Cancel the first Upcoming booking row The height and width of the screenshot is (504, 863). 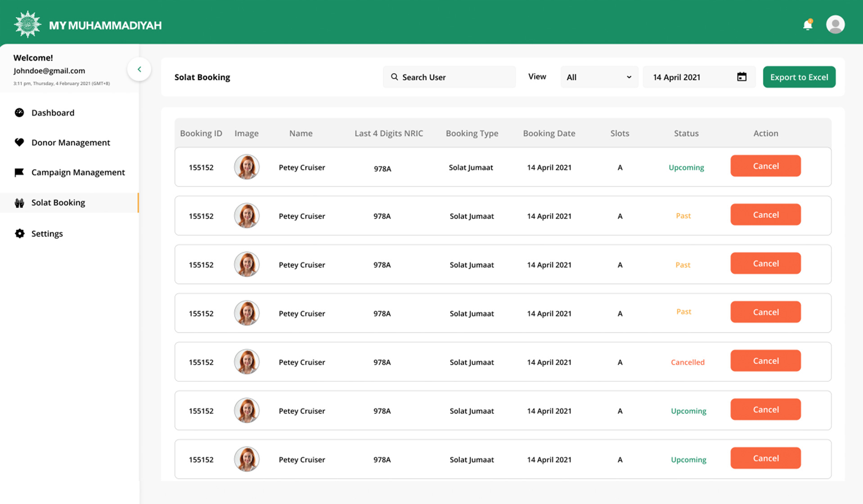tap(765, 166)
